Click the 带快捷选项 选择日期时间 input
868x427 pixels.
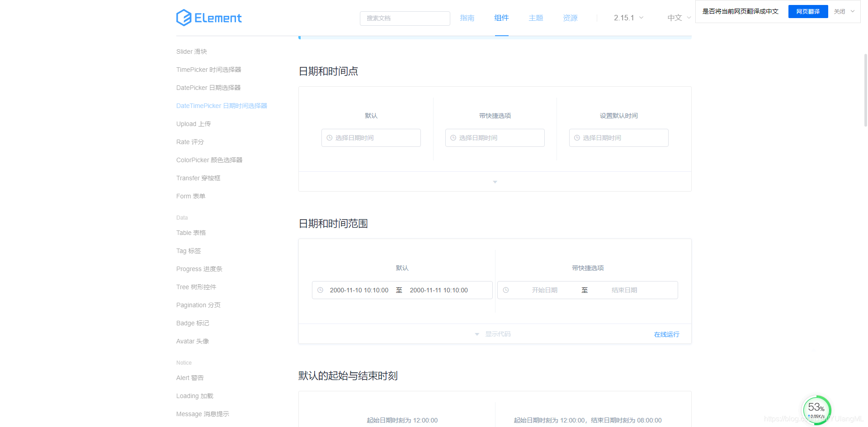tap(495, 138)
